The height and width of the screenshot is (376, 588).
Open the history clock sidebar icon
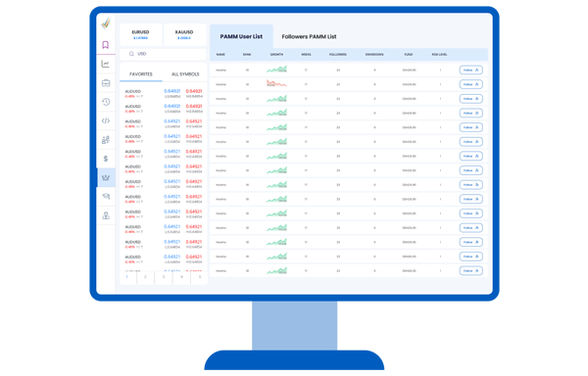tap(106, 102)
